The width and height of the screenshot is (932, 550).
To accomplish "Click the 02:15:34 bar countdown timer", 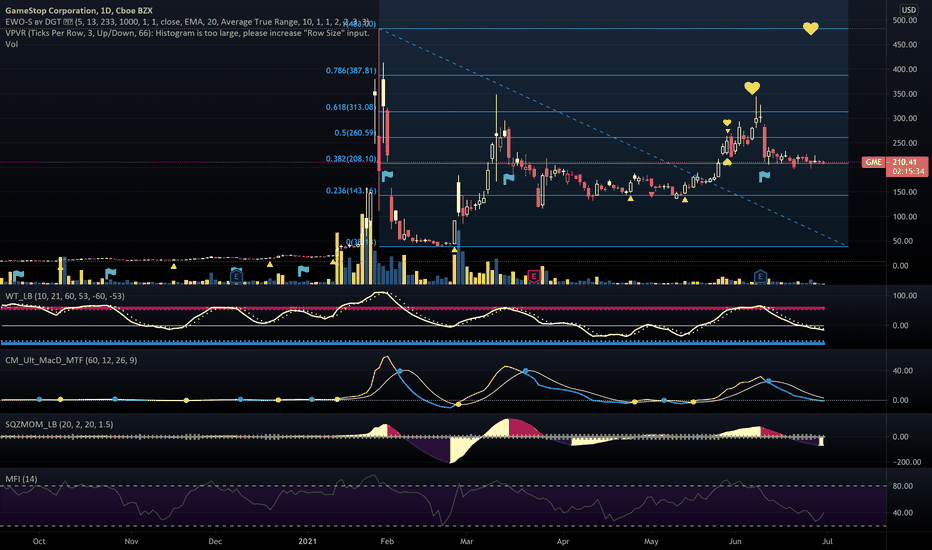I will point(908,171).
